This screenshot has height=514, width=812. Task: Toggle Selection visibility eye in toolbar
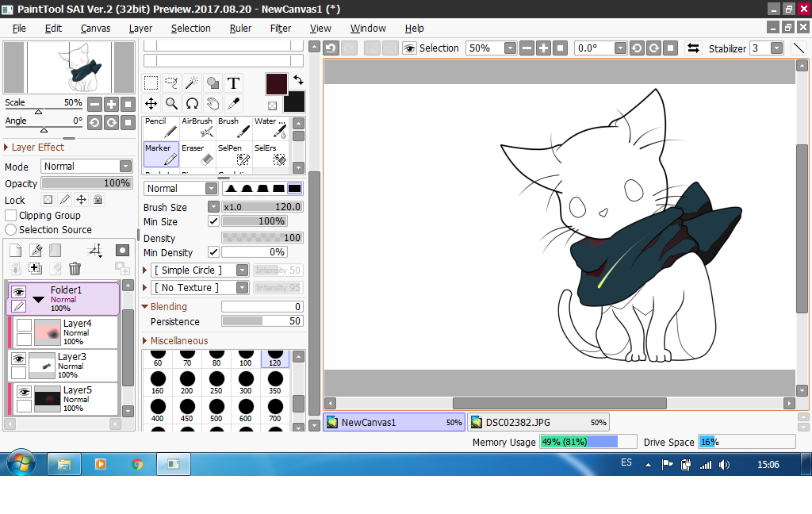(410, 48)
